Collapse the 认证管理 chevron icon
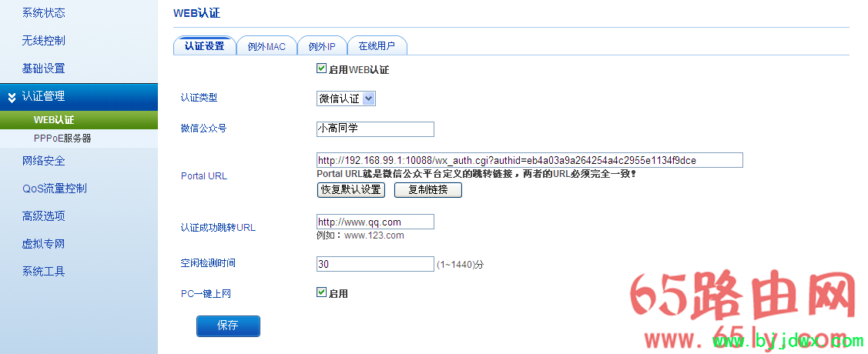Image resolution: width=868 pixels, height=354 pixels. (11, 97)
